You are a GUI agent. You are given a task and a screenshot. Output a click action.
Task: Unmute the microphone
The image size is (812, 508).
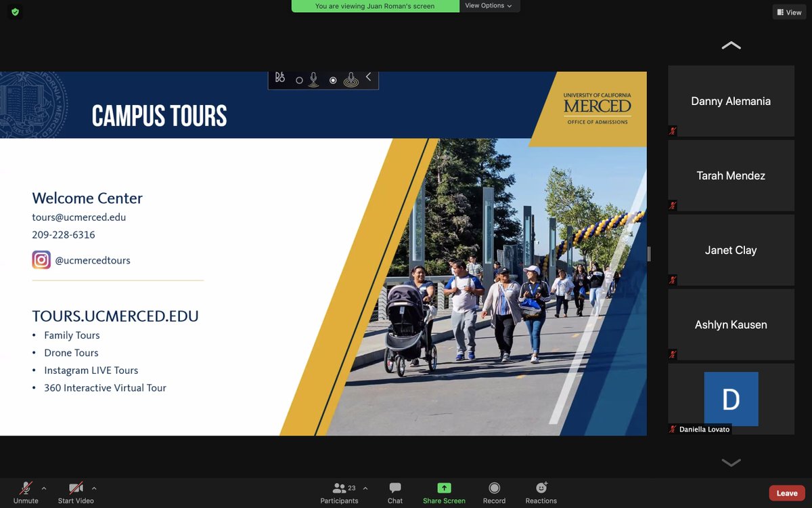click(x=26, y=492)
